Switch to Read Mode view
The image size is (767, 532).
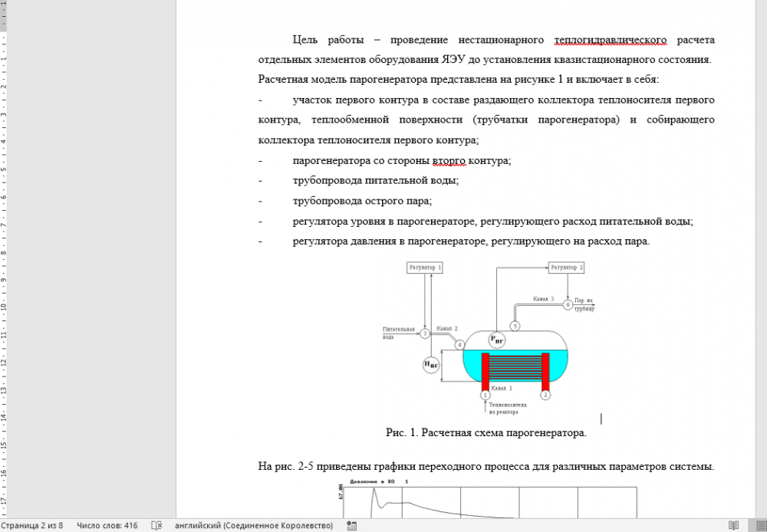pos(733,525)
